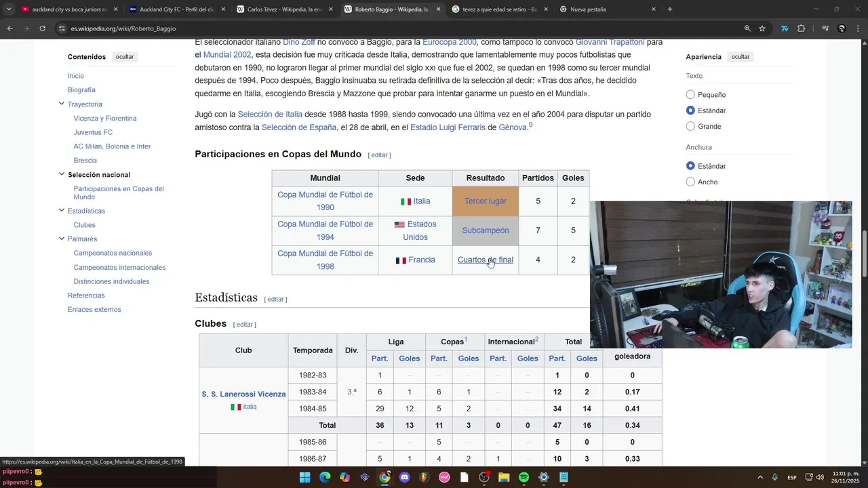Click Cuartos de final link
The height and width of the screenshot is (488, 868).
[485, 260]
